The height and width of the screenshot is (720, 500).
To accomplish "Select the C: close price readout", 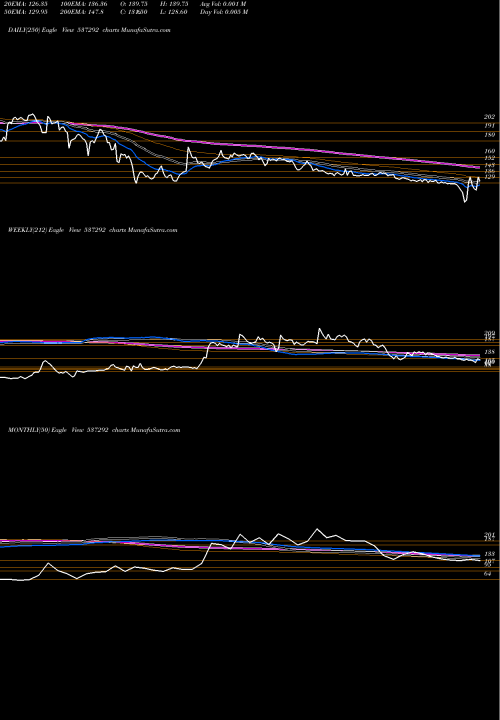I will coord(136,12).
